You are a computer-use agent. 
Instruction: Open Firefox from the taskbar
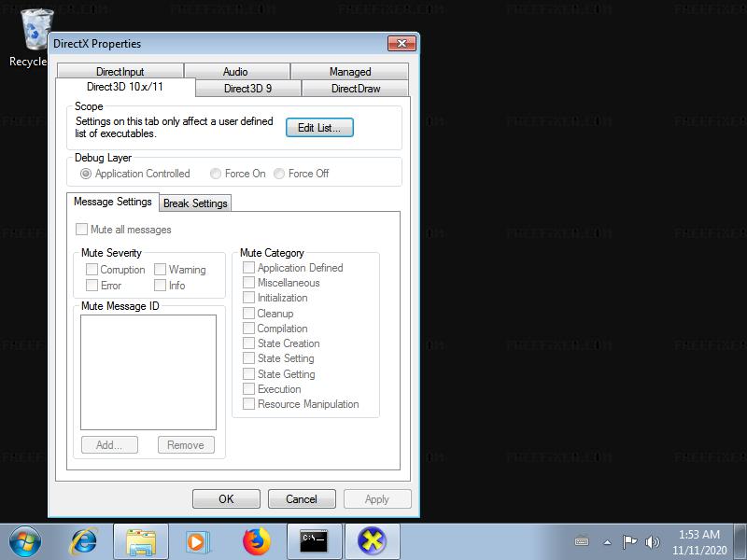[x=256, y=541]
